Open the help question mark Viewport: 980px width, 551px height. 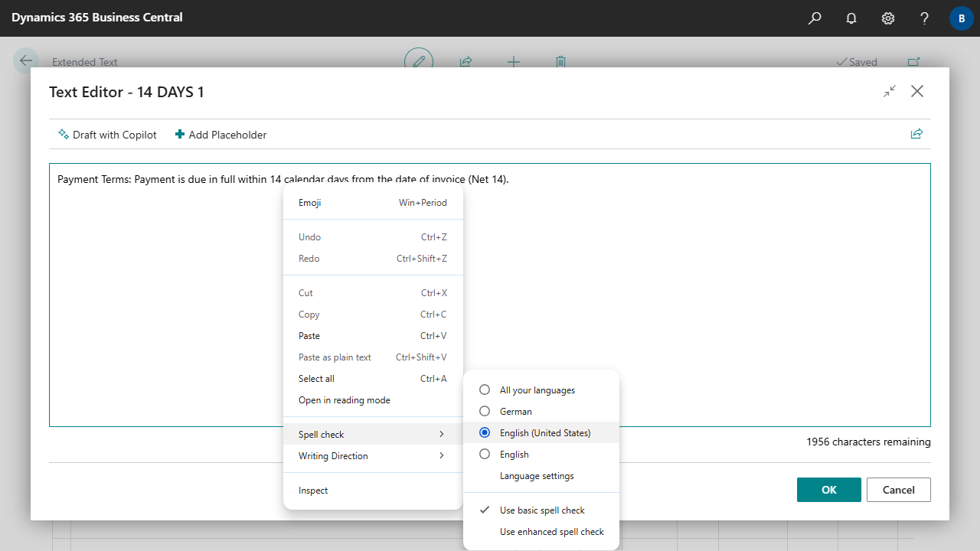click(925, 18)
